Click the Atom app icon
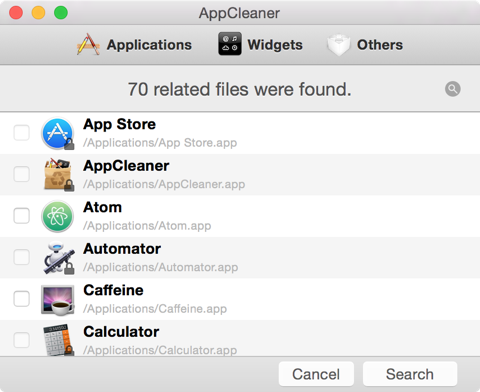The image size is (480, 392). pos(57,216)
